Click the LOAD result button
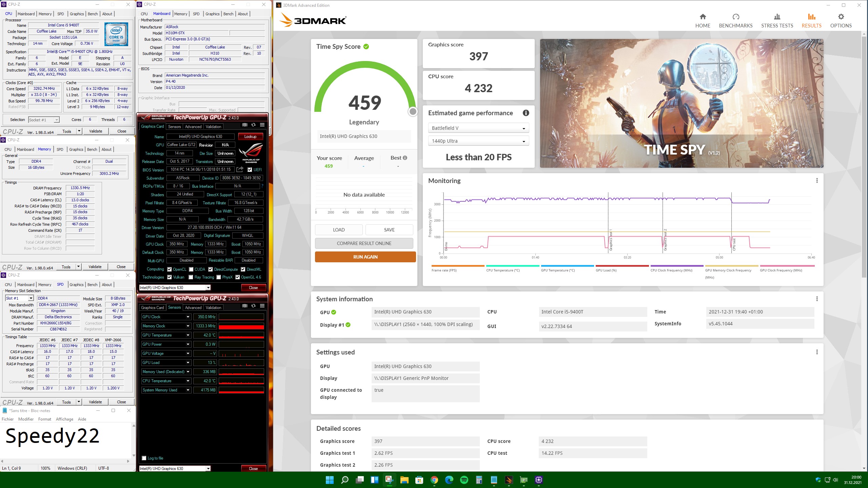 pos(338,230)
